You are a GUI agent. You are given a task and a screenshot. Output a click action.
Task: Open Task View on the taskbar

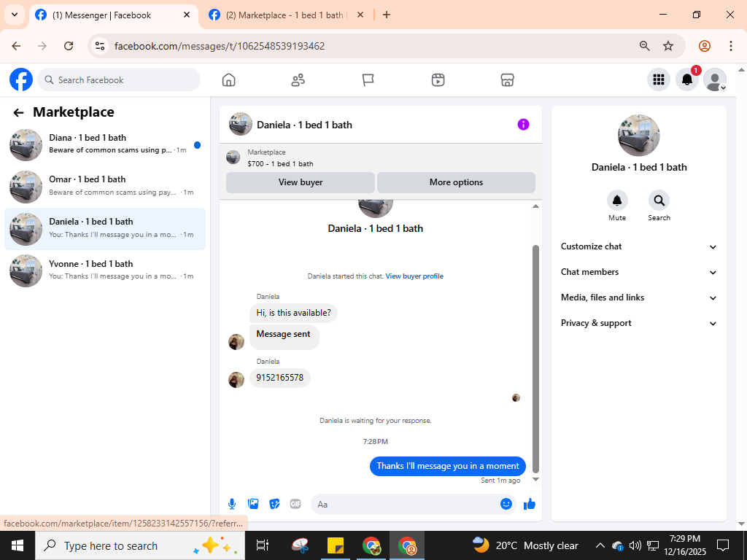(262, 545)
